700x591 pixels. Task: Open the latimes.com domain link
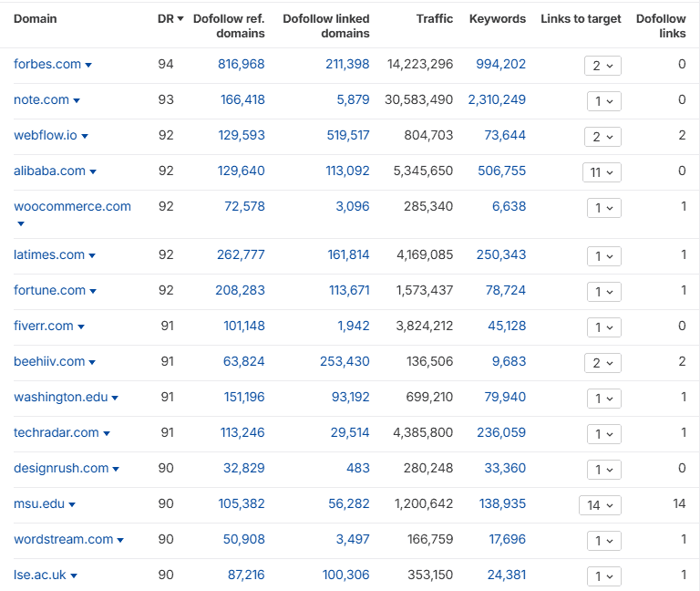pos(49,254)
